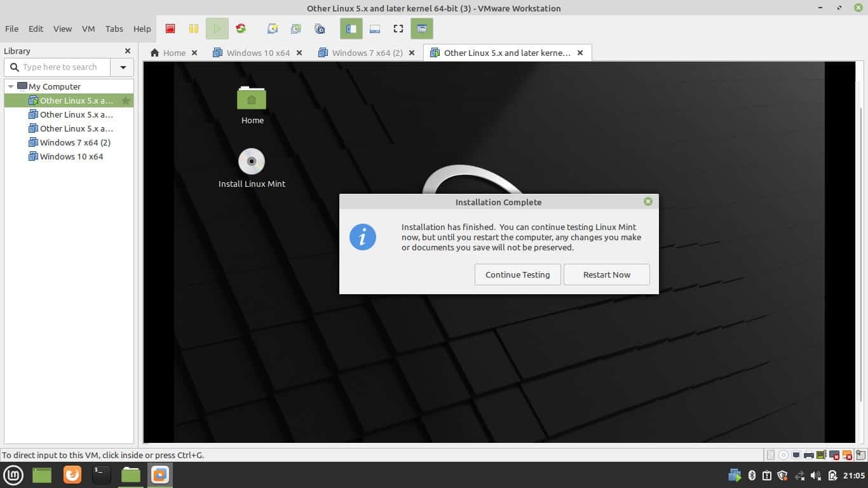Open the message log icon in the status bar
The height and width of the screenshot is (488, 868).
(x=861, y=455)
